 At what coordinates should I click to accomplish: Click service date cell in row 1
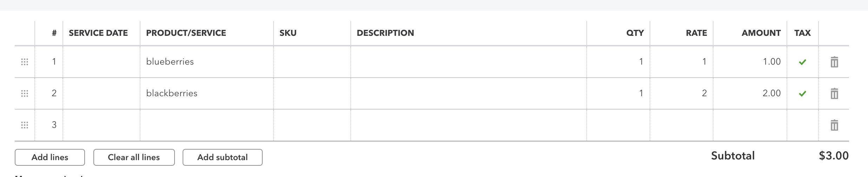pyautogui.click(x=101, y=62)
